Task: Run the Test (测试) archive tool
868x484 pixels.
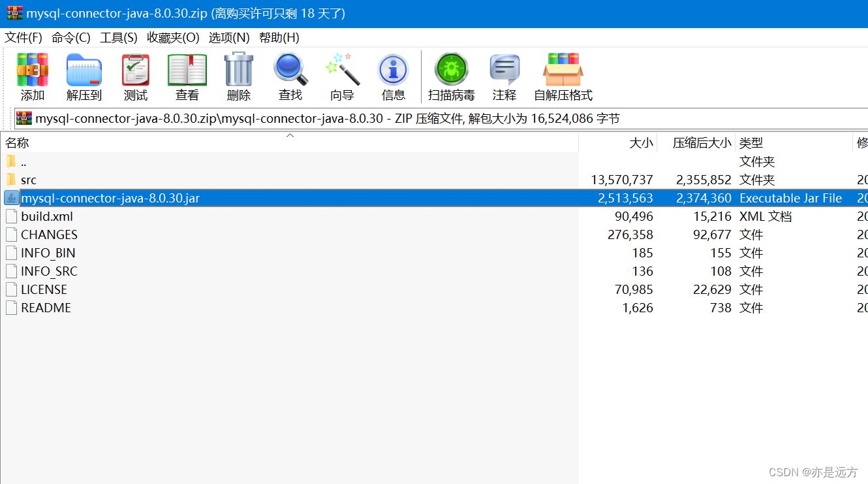Action: (136, 70)
